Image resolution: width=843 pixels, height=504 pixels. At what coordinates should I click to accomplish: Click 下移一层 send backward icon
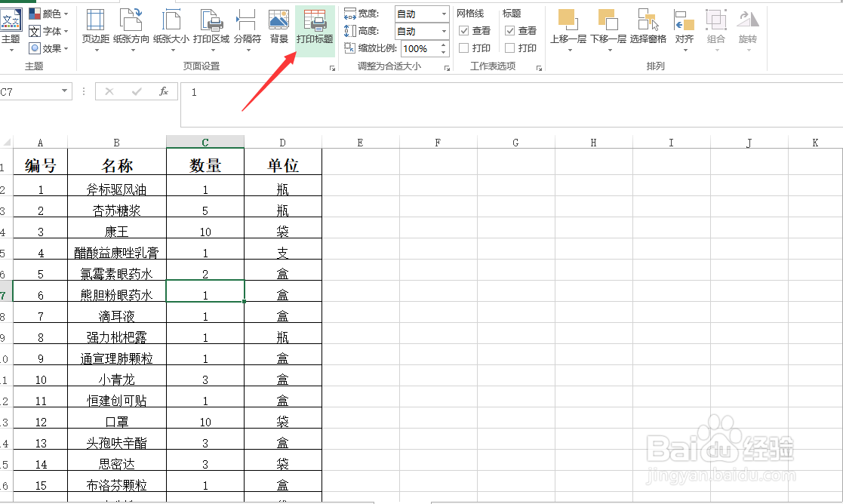[x=608, y=20]
